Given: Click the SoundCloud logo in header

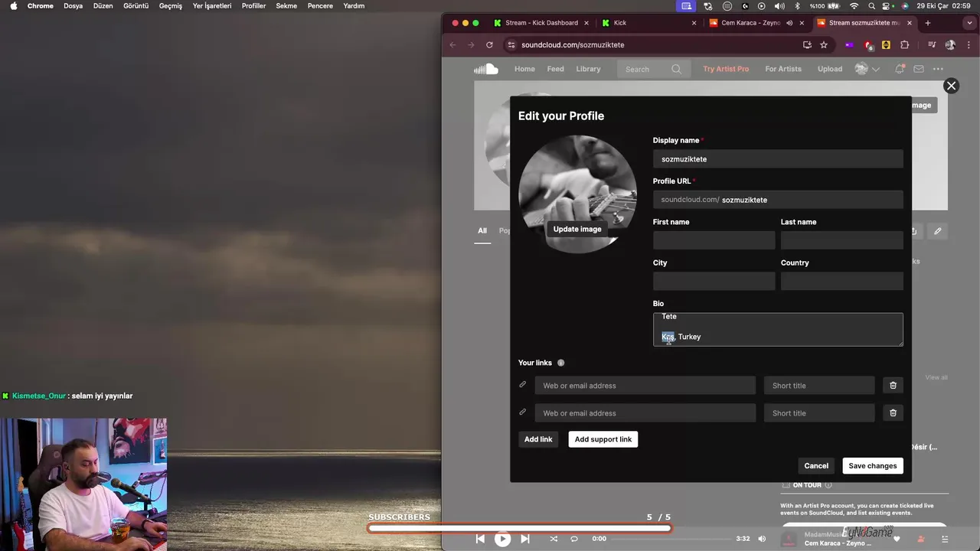Looking at the screenshot, I should pyautogui.click(x=485, y=69).
